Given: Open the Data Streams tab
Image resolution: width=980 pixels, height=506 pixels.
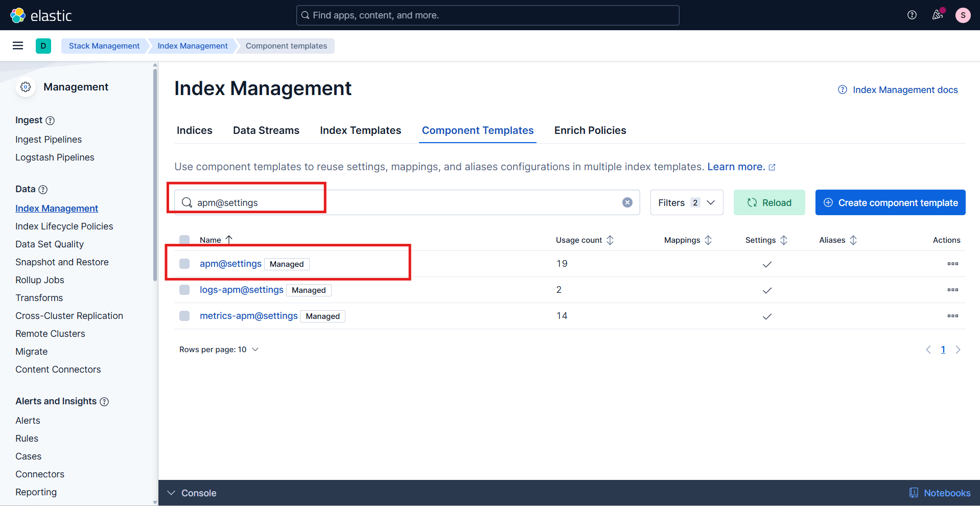Looking at the screenshot, I should point(266,130).
